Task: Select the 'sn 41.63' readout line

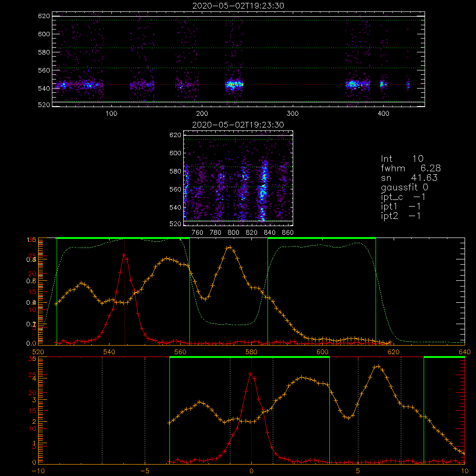Action: pyautogui.click(x=409, y=177)
